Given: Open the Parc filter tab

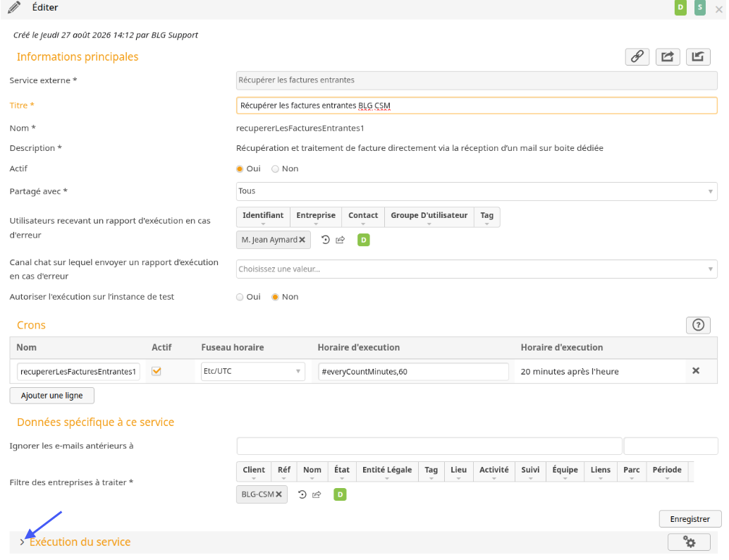Looking at the screenshot, I should [x=632, y=471].
